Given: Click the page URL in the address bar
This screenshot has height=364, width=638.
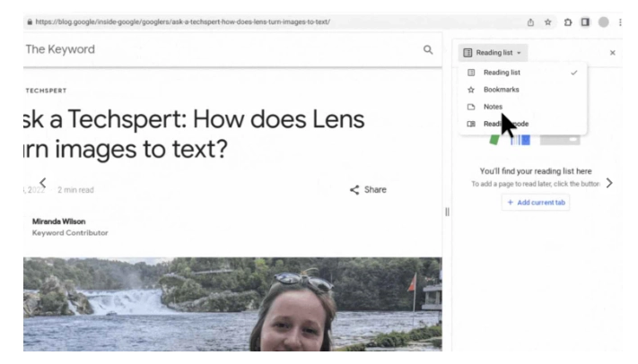Looking at the screenshot, I should (x=183, y=22).
